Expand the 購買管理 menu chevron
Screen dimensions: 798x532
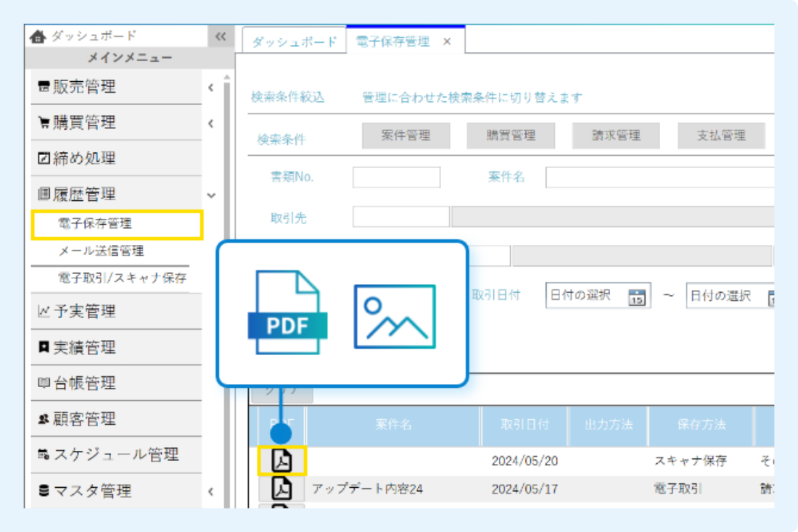click(210, 123)
